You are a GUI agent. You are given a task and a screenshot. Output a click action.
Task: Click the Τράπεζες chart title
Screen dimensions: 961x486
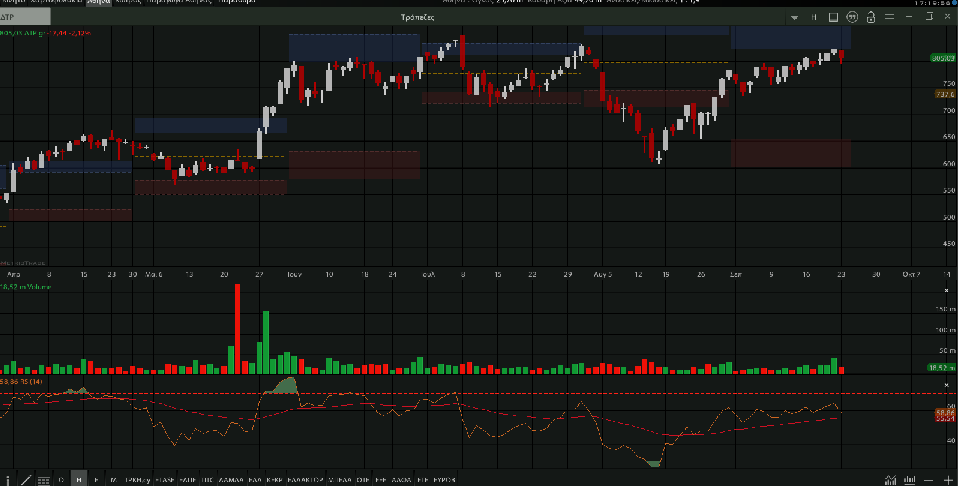417,17
